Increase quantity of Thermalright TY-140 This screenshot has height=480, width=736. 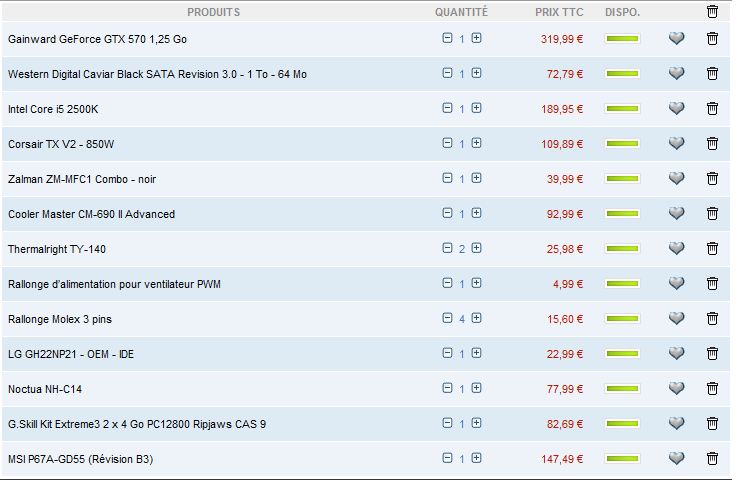(x=476, y=248)
